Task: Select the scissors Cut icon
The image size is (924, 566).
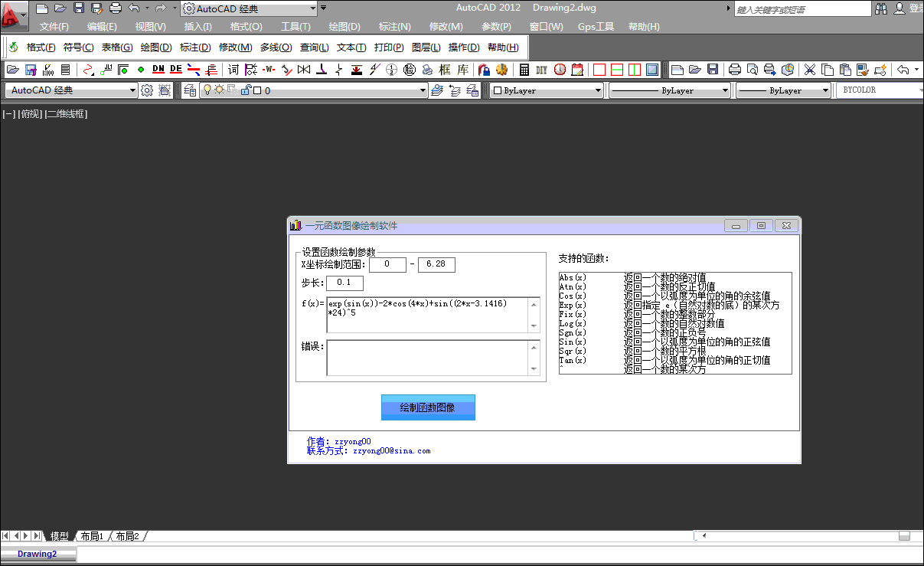Action: pos(809,70)
